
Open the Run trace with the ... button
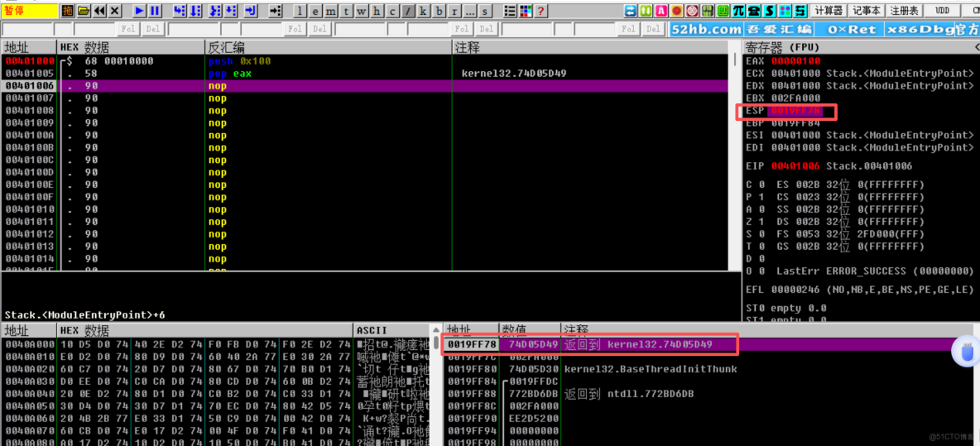(469, 12)
